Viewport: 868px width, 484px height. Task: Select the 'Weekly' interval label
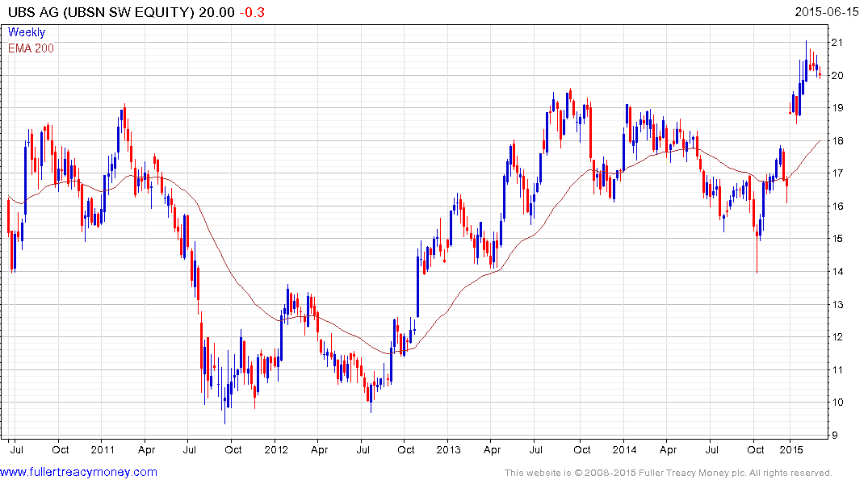point(27,32)
